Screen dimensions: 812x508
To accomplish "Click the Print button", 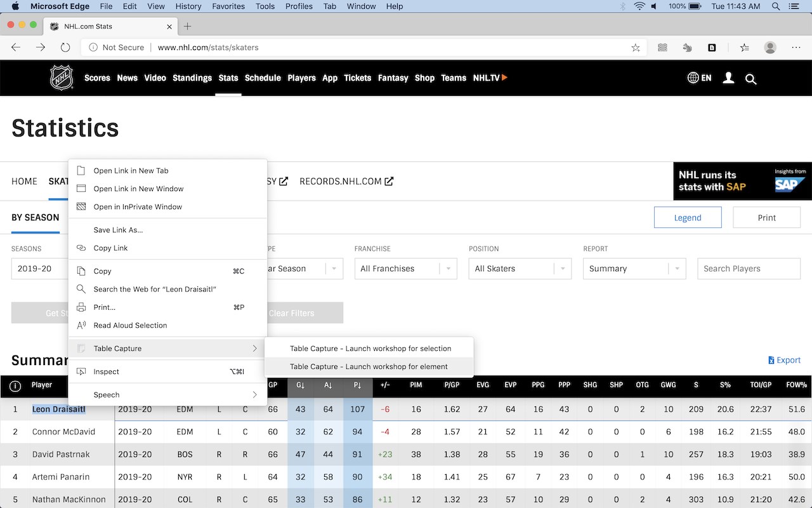I will point(766,217).
